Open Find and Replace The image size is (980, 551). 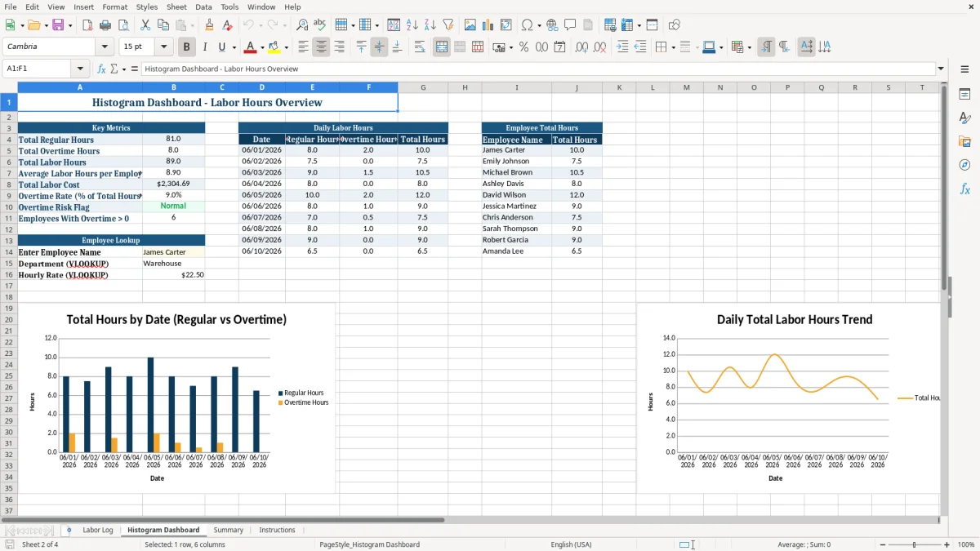coord(302,25)
